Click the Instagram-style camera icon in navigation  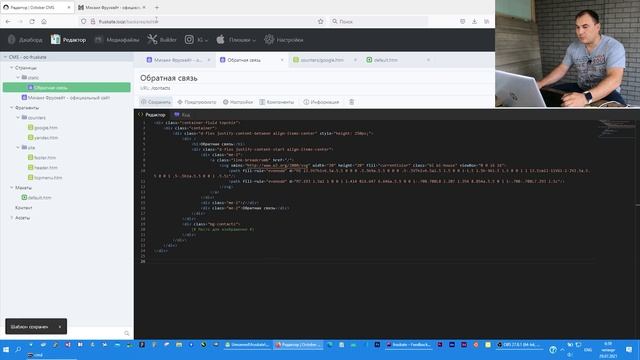pos(189,40)
